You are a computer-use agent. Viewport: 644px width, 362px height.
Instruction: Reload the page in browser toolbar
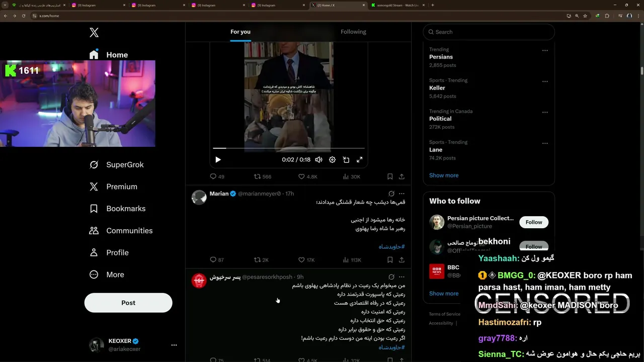click(x=23, y=16)
